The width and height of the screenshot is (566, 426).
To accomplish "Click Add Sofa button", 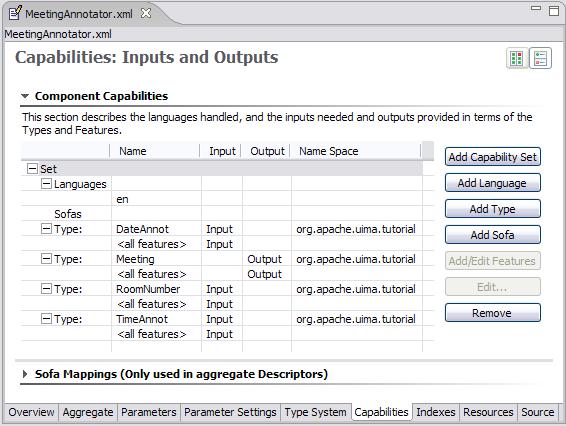I will tap(493, 235).
